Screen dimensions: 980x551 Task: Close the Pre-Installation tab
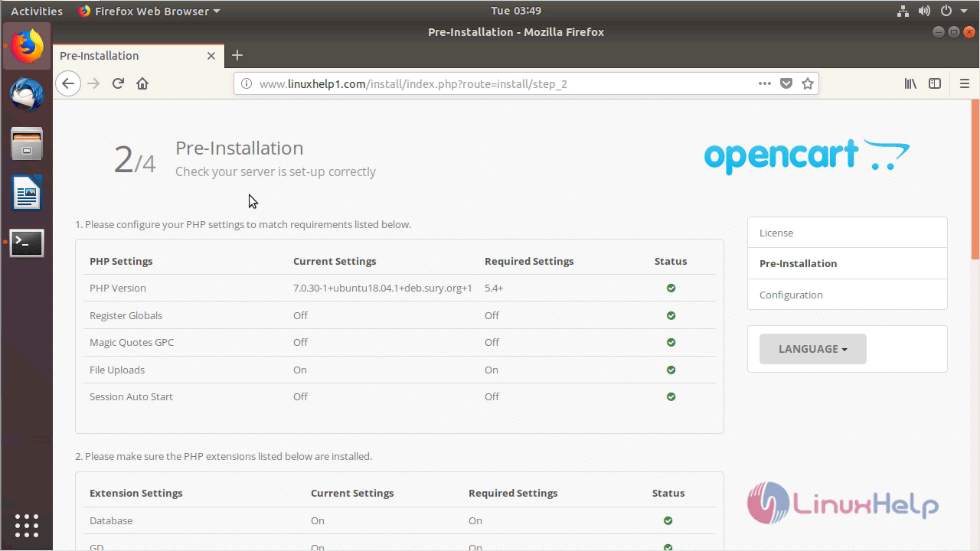tap(211, 56)
